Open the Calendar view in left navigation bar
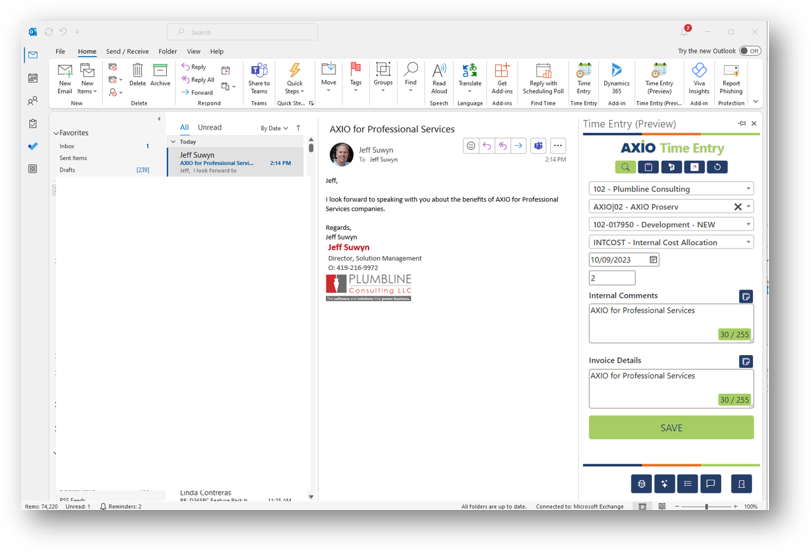811x552 pixels. tap(33, 78)
